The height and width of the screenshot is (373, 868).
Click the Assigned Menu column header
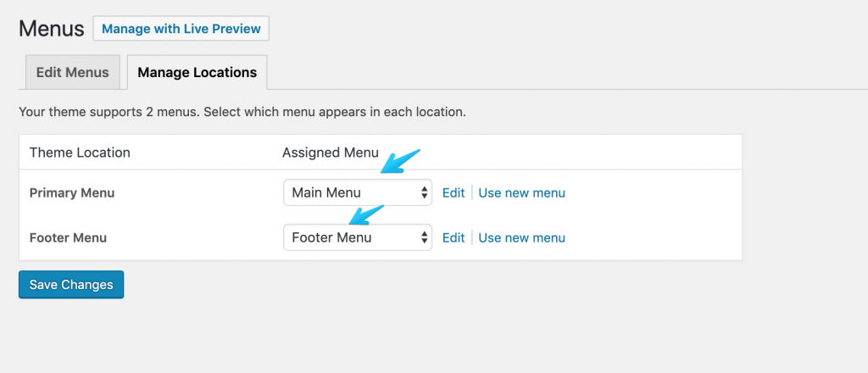[331, 153]
